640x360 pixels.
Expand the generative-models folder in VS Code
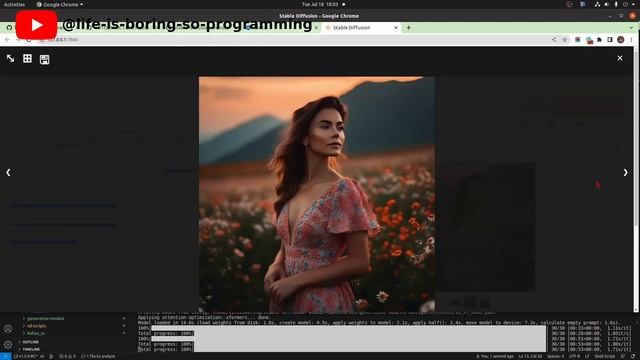pyautogui.click(x=45, y=318)
